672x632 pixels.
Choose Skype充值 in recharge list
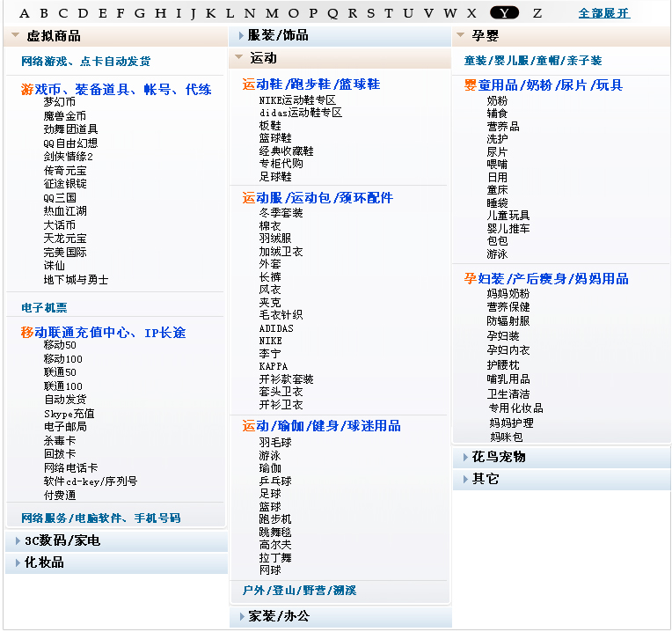tap(69, 414)
